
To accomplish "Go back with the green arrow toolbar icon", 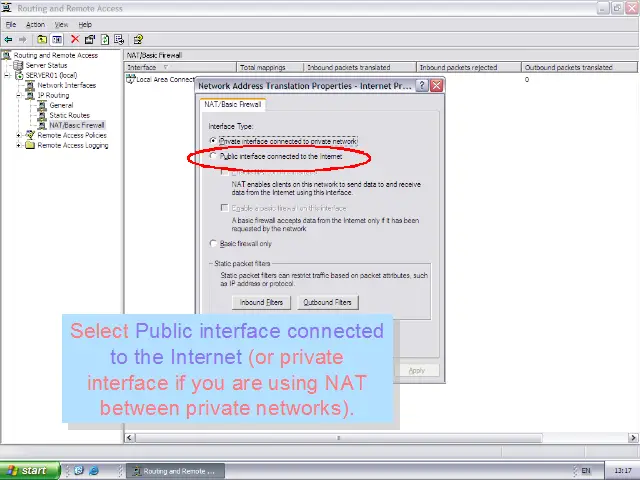I will pos(8,40).
